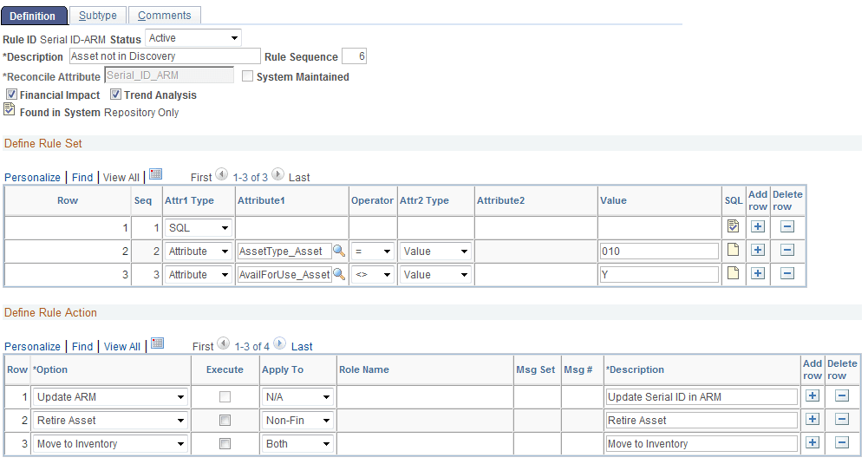Sort by Attribute1 column header
This screenshot has width=868, height=464.
pyautogui.click(x=261, y=200)
